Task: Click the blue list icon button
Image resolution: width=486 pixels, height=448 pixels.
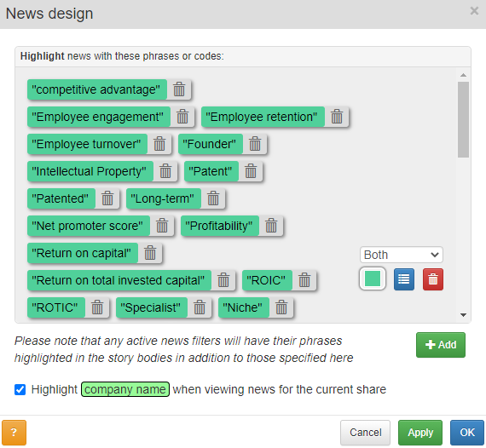Action: coord(404,279)
